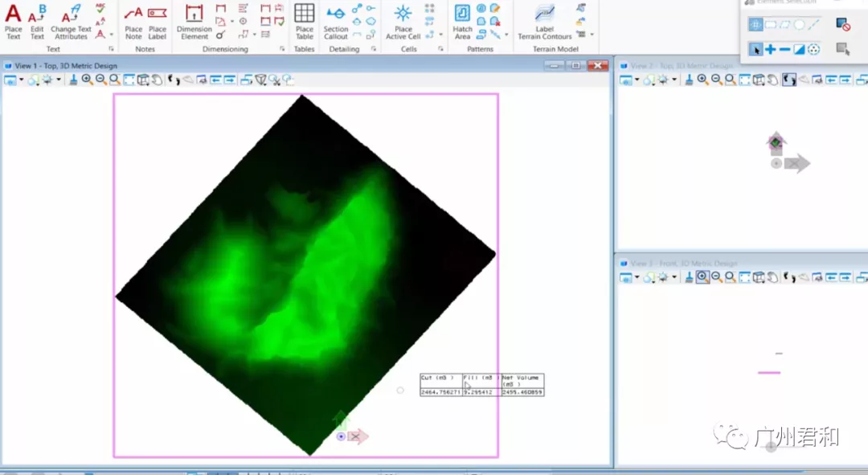
Task: Select 2455.460859 Net Volume cell
Action: 522,392
